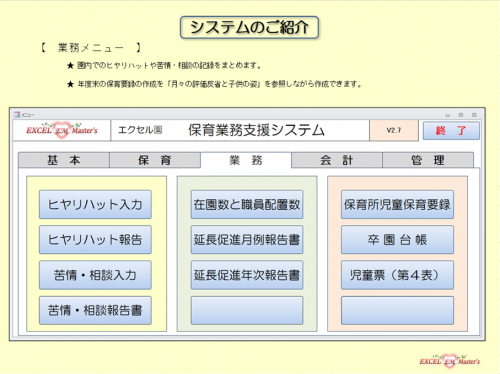Click the menu window title icon
This screenshot has width=500, height=374.
point(17,115)
